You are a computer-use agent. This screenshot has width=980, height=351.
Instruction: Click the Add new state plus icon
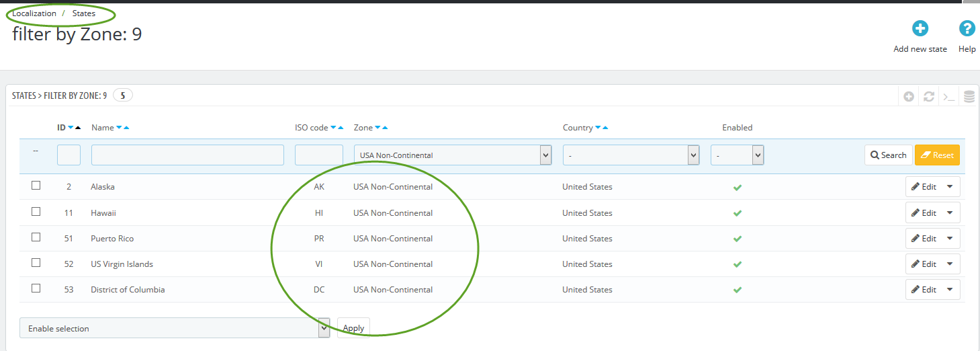coord(920,29)
